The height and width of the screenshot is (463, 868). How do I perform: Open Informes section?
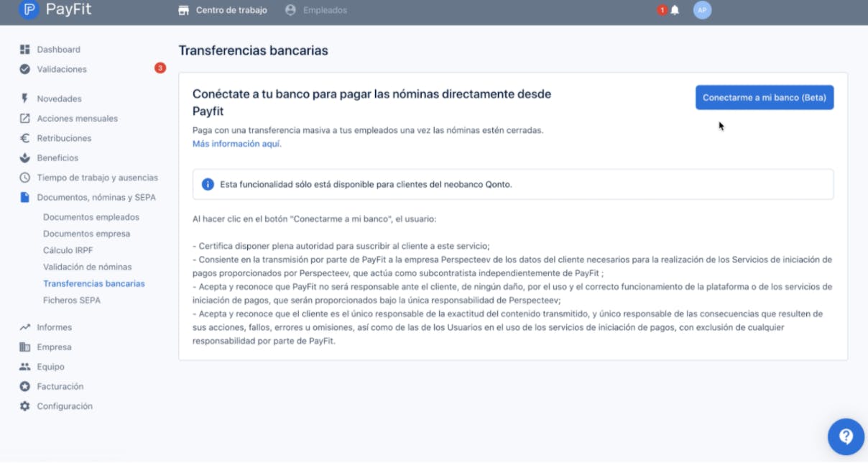point(55,327)
